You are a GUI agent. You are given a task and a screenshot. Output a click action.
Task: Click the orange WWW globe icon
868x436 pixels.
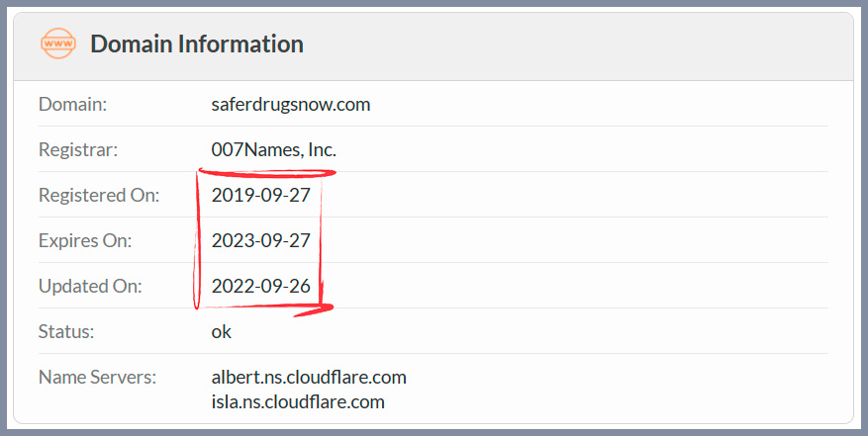[58, 44]
